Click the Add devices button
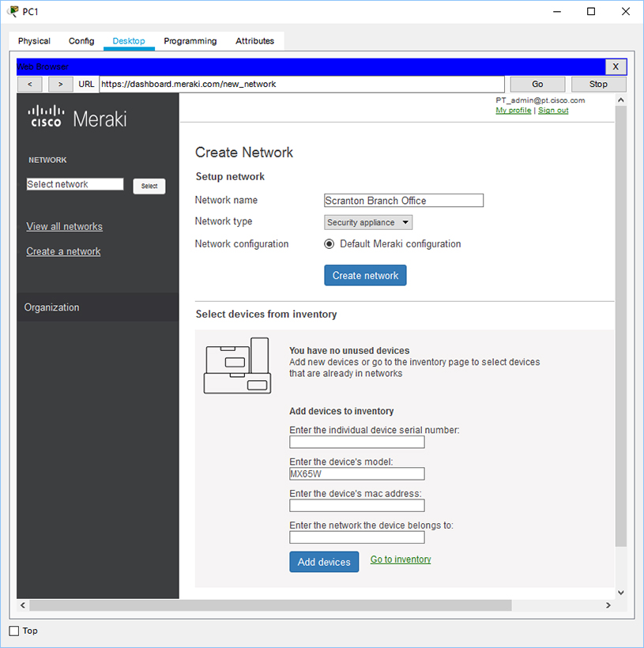 coord(324,562)
